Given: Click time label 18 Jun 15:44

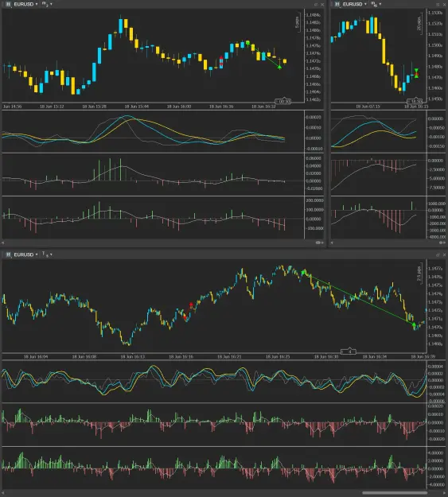Looking at the screenshot, I should pyautogui.click(x=136, y=107).
